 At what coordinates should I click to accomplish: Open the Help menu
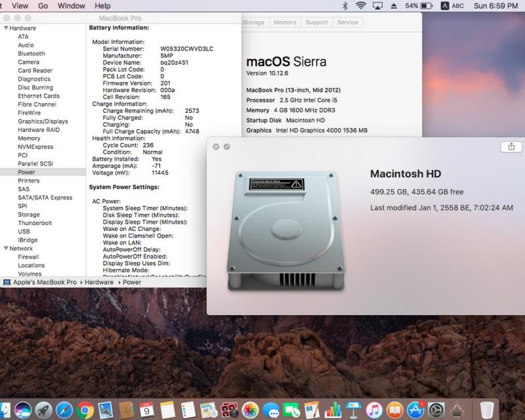102,6
